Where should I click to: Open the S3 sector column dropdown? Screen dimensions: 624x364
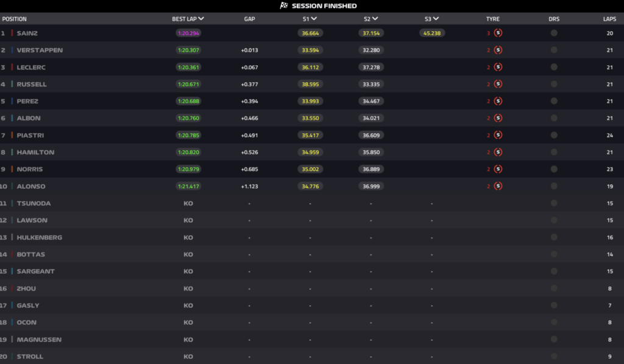(436, 19)
